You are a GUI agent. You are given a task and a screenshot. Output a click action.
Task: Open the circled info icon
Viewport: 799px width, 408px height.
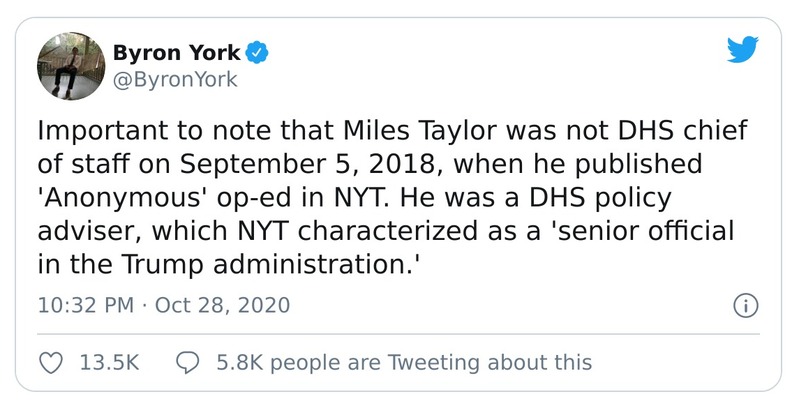tap(743, 306)
